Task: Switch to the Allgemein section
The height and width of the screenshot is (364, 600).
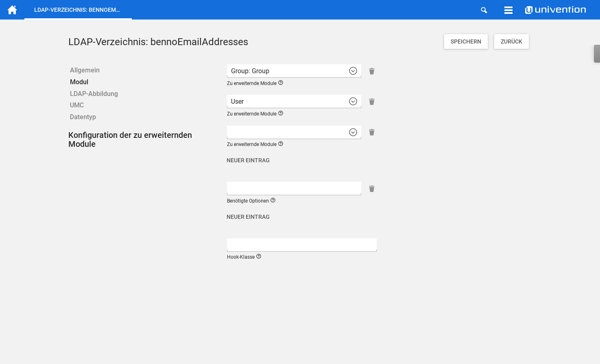Action: 85,70
